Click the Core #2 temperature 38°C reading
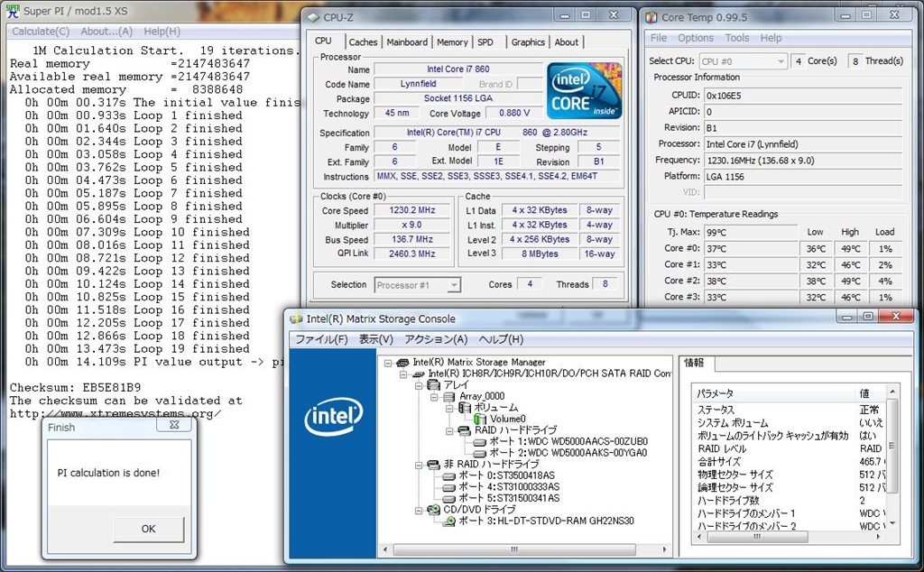The height and width of the screenshot is (572, 924). 751,281
